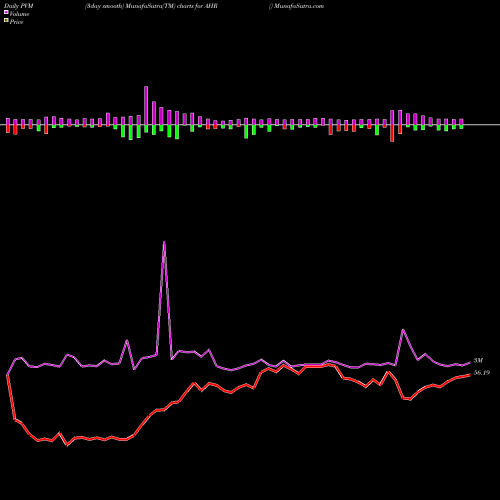Select the Volume legend label

(x=19, y=14)
